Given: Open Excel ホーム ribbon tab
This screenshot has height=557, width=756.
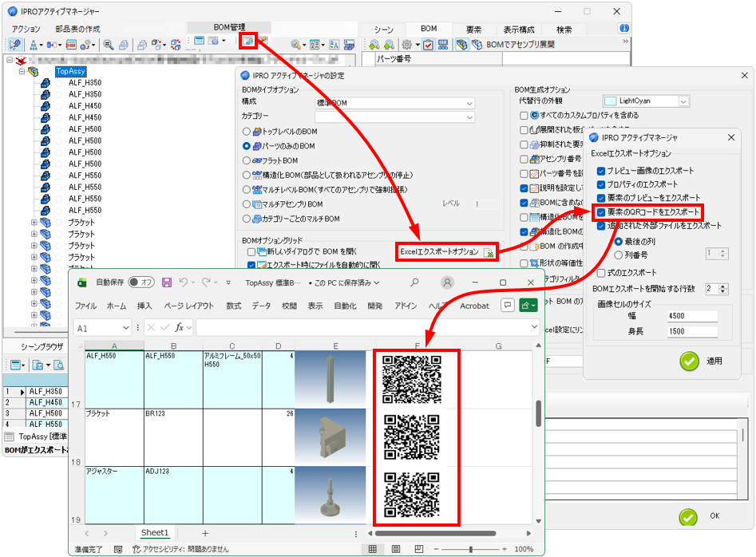Looking at the screenshot, I should click(117, 306).
